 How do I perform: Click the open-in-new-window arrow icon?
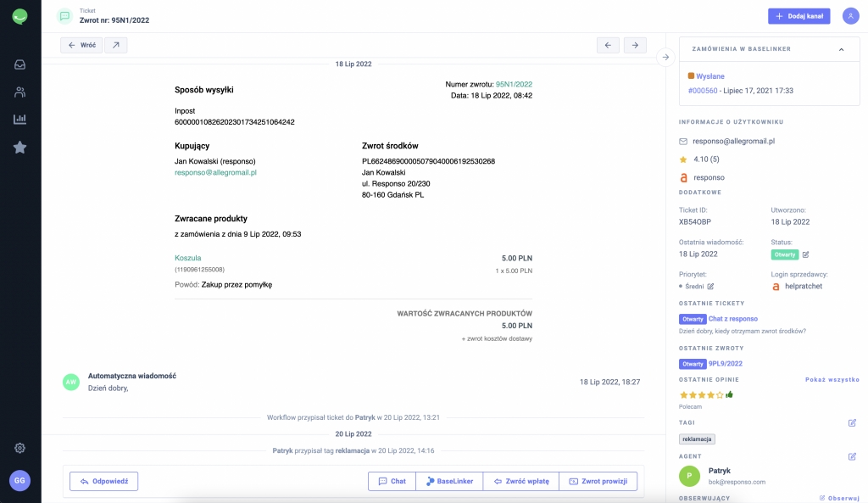(x=115, y=45)
